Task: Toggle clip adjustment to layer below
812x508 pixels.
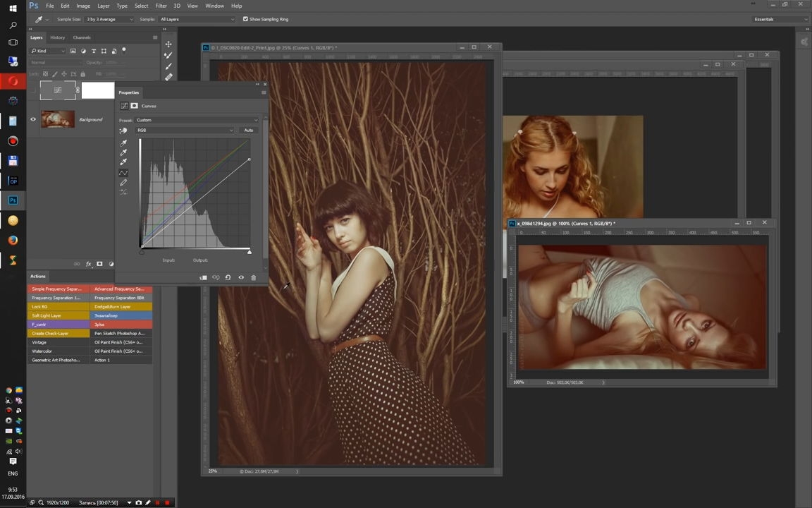Action: click(x=203, y=277)
